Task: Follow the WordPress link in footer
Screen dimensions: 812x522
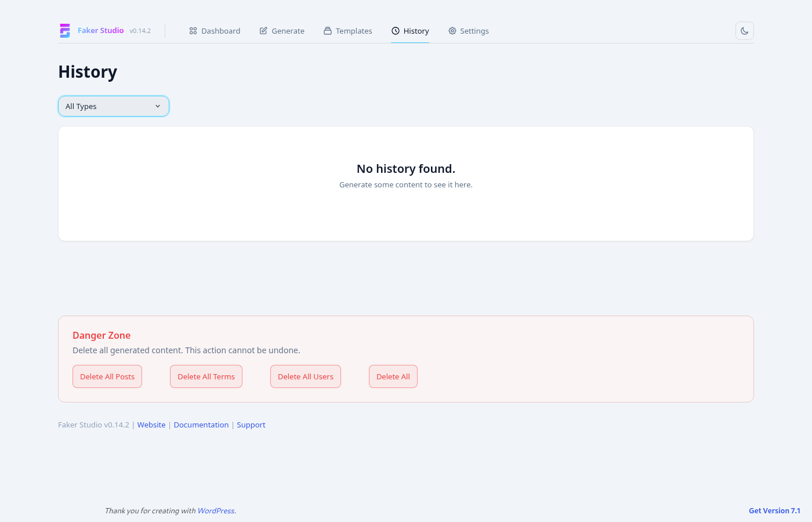Action: (216, 511)
